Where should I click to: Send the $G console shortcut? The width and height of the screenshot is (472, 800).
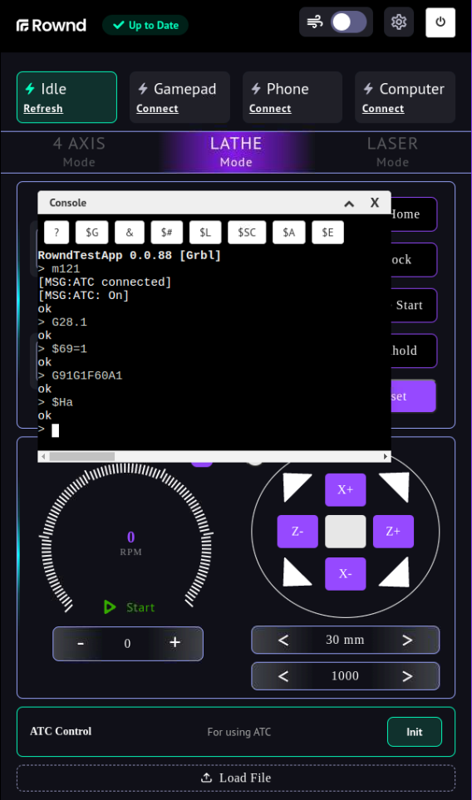point(92,233)
